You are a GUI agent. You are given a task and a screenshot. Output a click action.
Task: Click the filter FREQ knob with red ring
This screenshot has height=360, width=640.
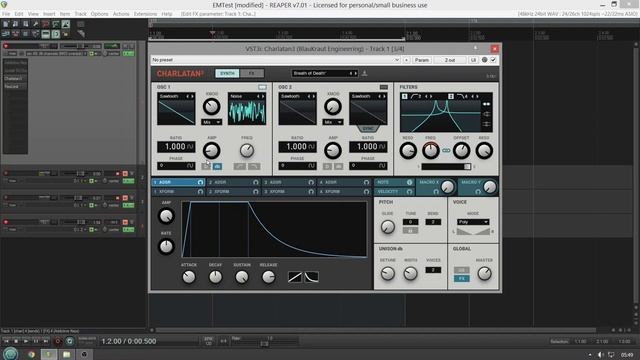point(431,151)
